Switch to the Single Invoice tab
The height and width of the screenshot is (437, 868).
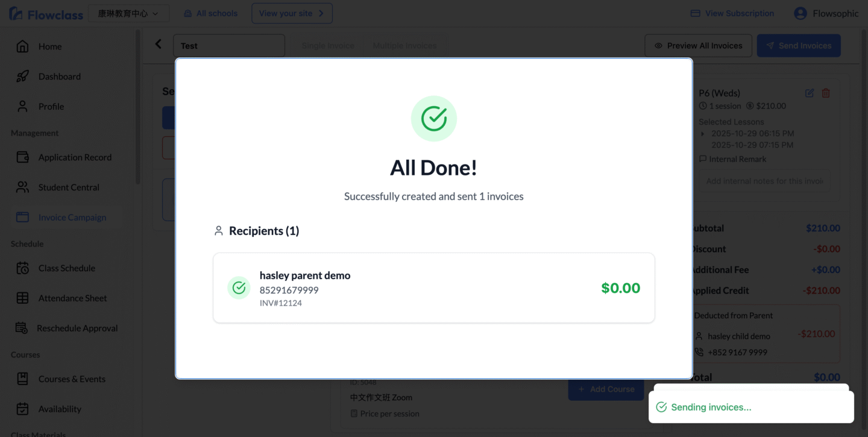point(328,46)
